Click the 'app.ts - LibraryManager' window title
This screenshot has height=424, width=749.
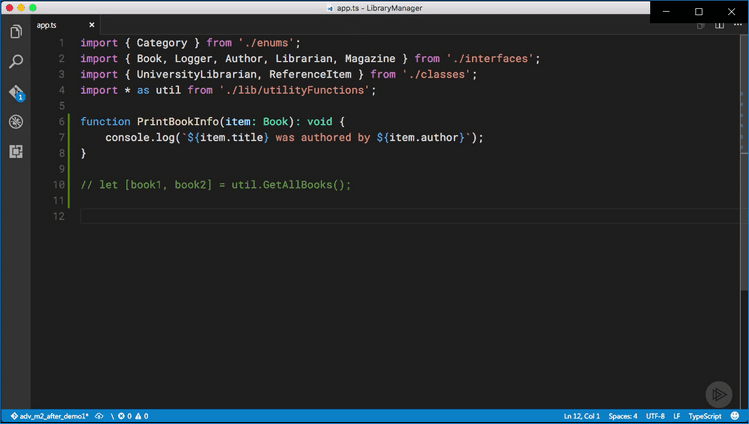pyautogui.click(x=379, y=8)
